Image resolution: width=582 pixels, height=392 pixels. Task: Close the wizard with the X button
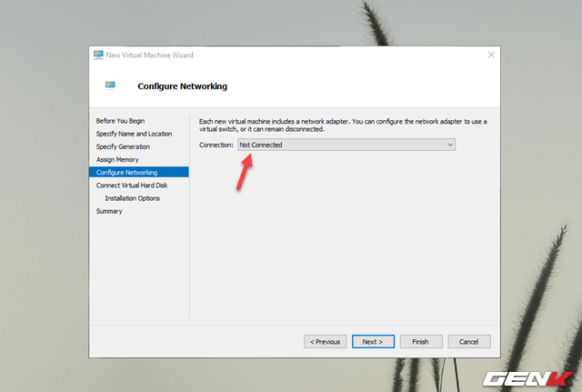(491, 55)
